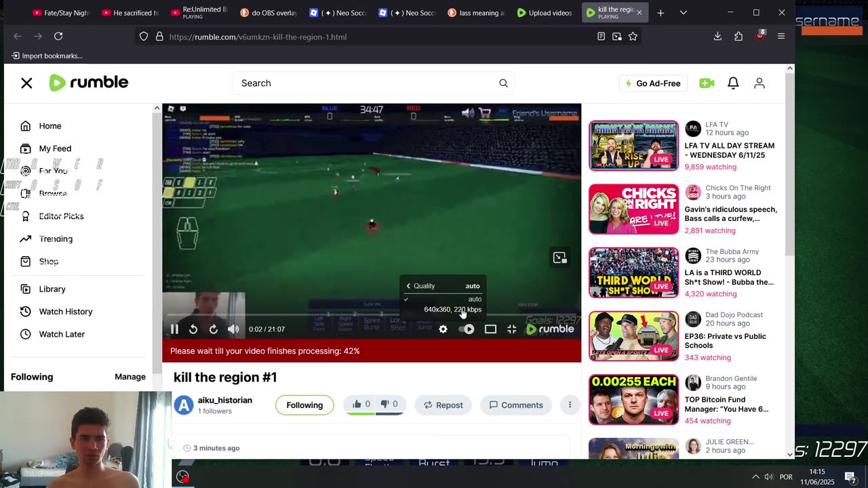Like the video with thumbs up
Screen dimensions: 868x488
(361, 404)
